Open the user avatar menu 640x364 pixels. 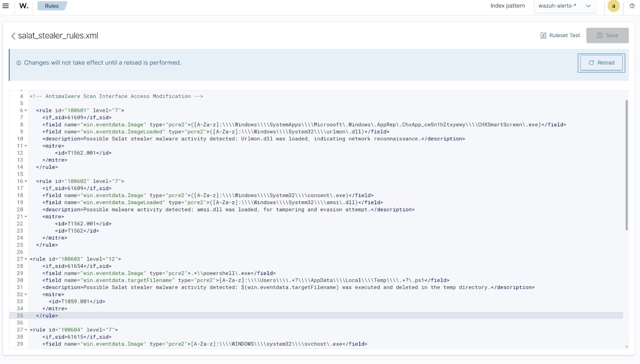click(x=613, y=6)
